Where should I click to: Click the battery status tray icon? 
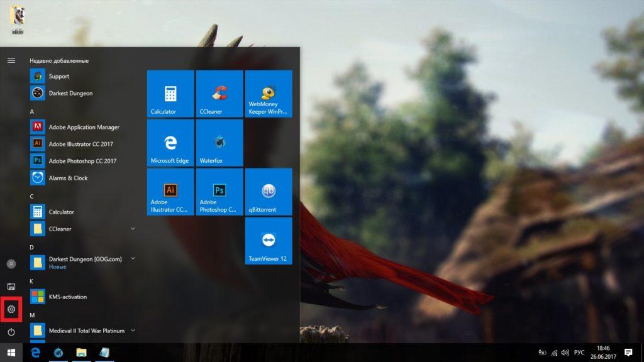point(543,353)
